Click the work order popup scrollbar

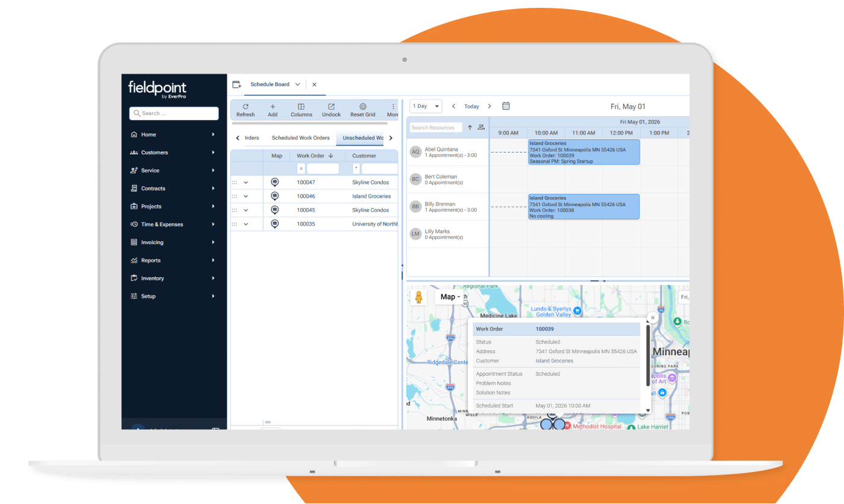(x=648, y=356)
